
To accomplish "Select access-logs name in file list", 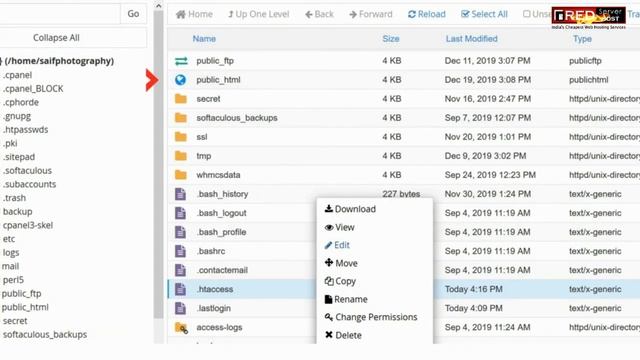I will [219, 327].
